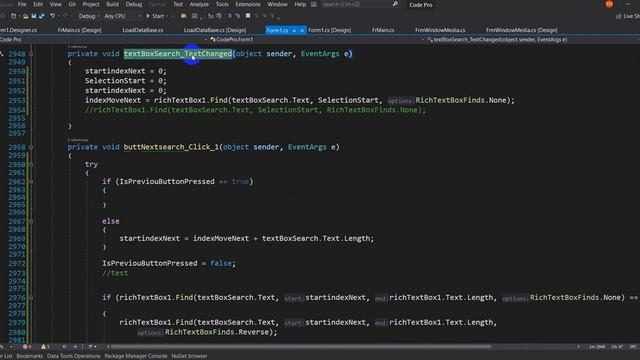Click the horizontal editor scrollbar
This screenshot has width=640, height=360.
(301, 347)
